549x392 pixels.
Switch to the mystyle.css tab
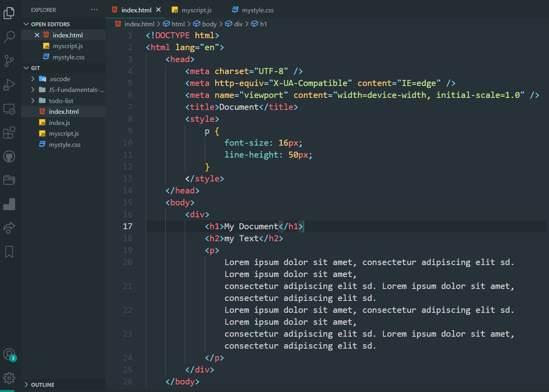coord(258,10)
